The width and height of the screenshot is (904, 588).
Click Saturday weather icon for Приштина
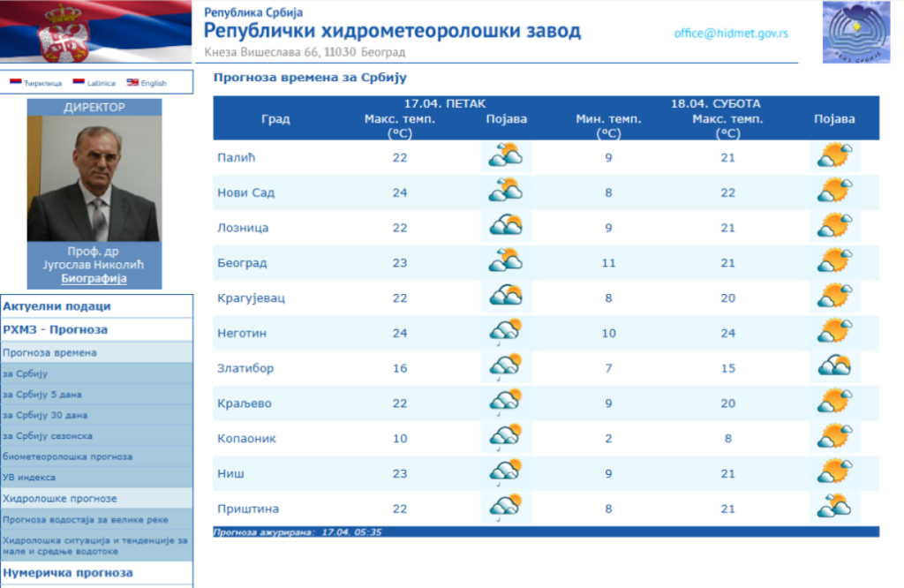click(x=834, y=508)
